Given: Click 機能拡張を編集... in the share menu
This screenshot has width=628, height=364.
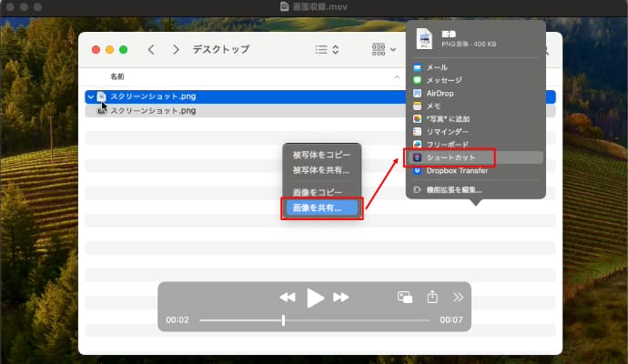Looking at the screenshot, I should [x=453, y=189].
